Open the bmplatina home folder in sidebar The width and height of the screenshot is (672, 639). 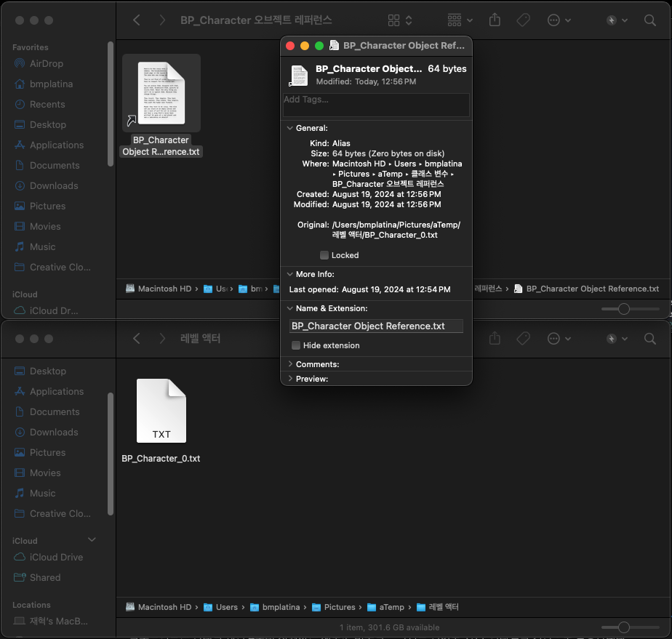[51, 84]
